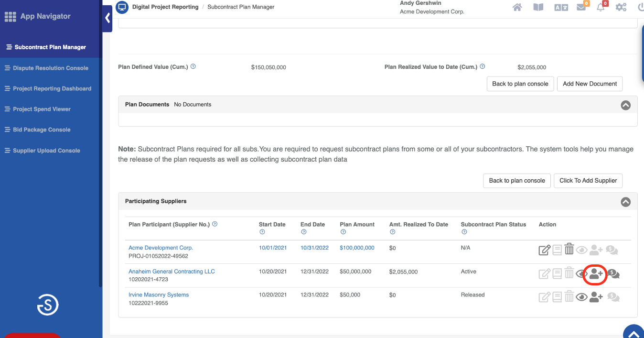644x338 pixels.
Task: Open the settings gears icon
Action: click(621, 7)
